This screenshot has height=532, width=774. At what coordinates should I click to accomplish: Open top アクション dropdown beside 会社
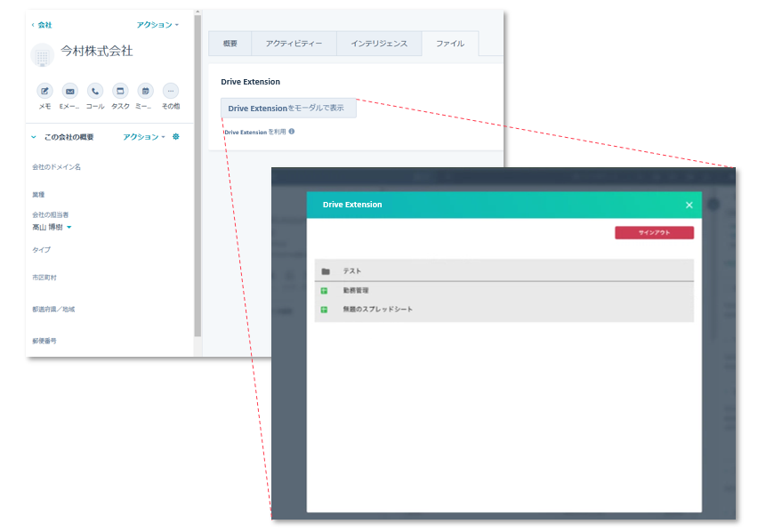[x=157, y=25]
